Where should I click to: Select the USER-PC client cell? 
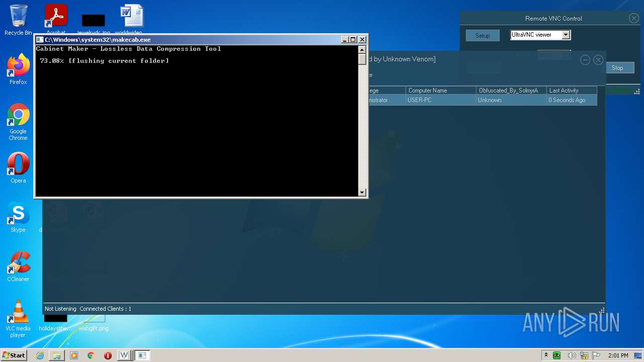[441, 100]
